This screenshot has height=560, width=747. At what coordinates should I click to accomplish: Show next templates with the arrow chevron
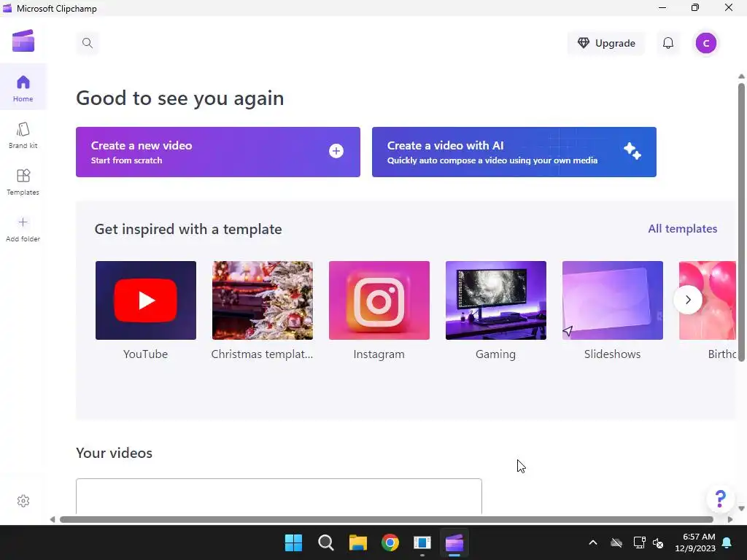click(687, 300)
